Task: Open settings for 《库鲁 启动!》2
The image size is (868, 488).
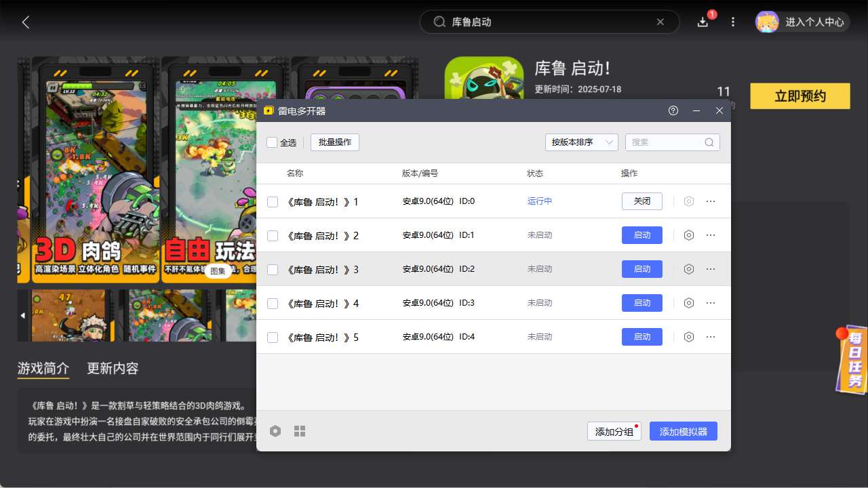Action: (689, 235)
